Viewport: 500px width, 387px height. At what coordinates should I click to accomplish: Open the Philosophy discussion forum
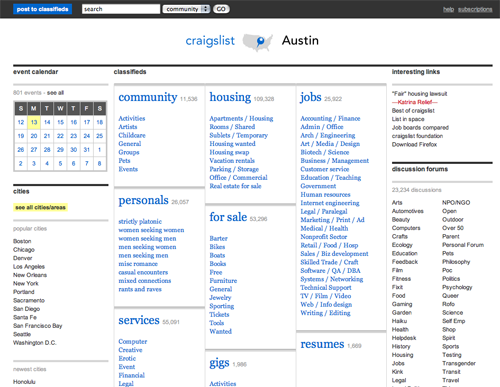[x=456, y=262]
